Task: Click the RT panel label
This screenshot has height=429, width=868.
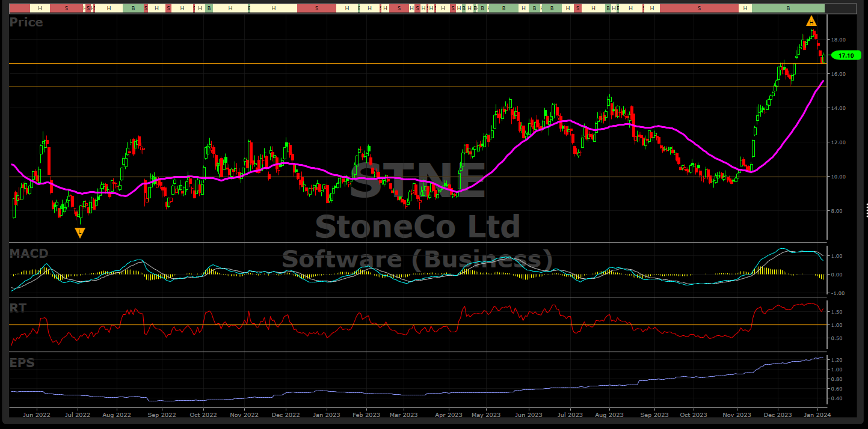Action: pos(18,308)
